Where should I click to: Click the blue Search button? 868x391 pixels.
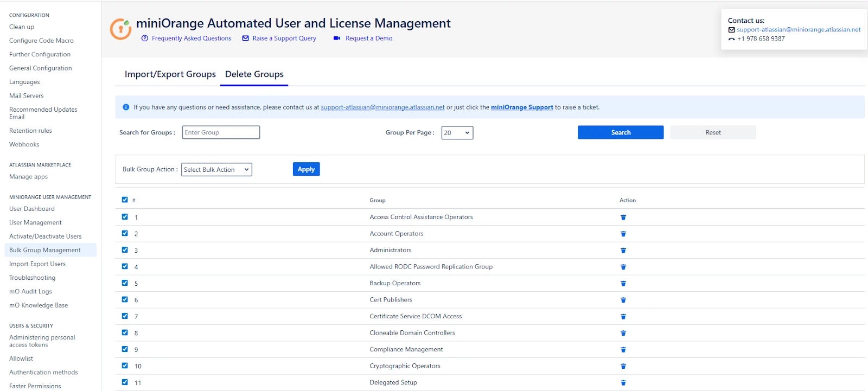[x=620, y=133]
